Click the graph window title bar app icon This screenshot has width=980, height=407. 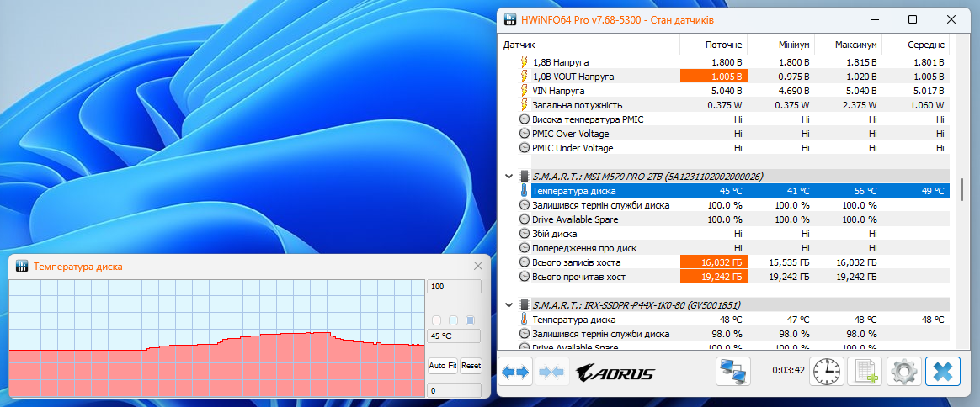22,266
